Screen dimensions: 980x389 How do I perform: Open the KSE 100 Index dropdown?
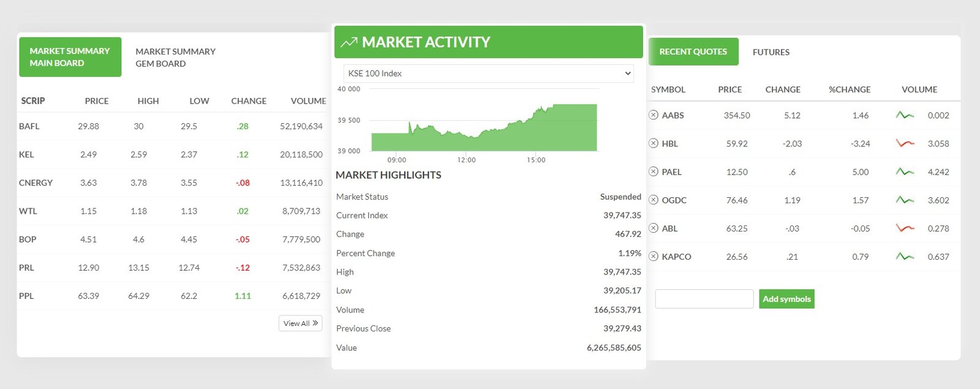tap(488, 74)
